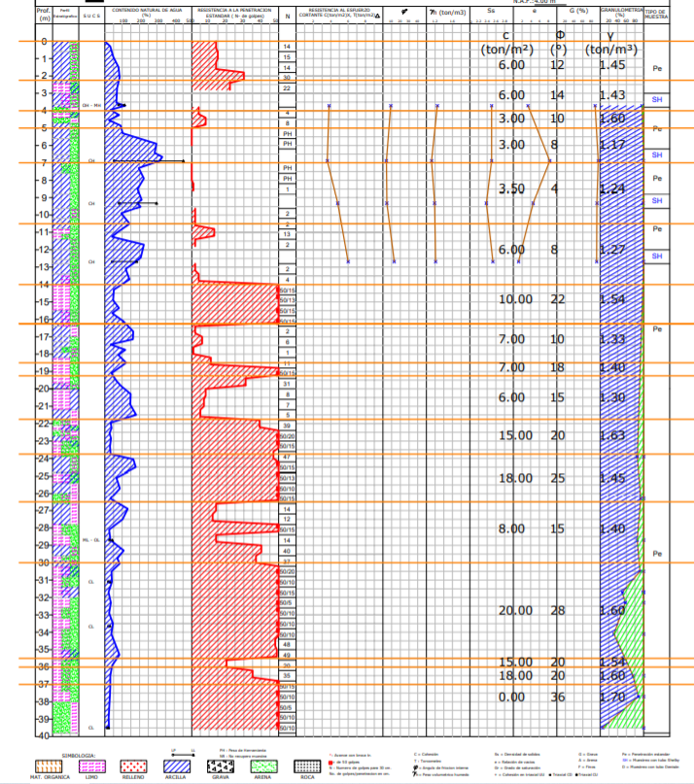This screenshot has height=784, width=694.
Task: Click the friction angle value 36
Action: click(558, 698)
